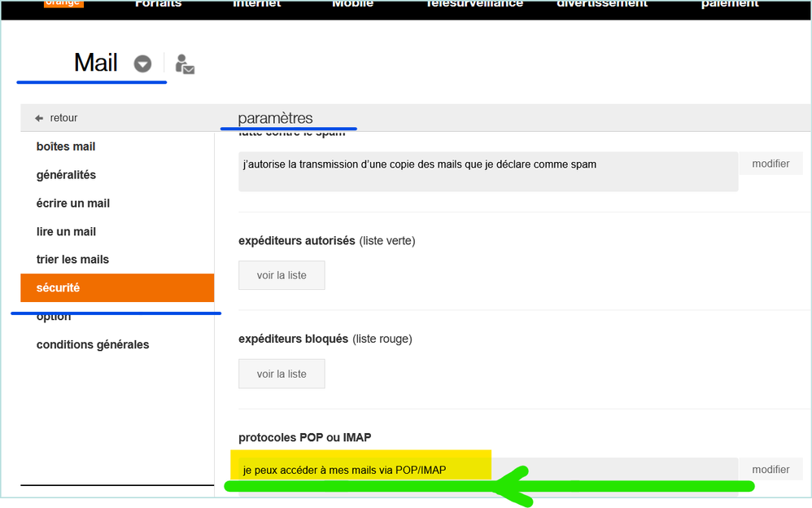Open Télésurveillance in the top navigation
This screenshot has height=508, width=812.
(475, 4)
